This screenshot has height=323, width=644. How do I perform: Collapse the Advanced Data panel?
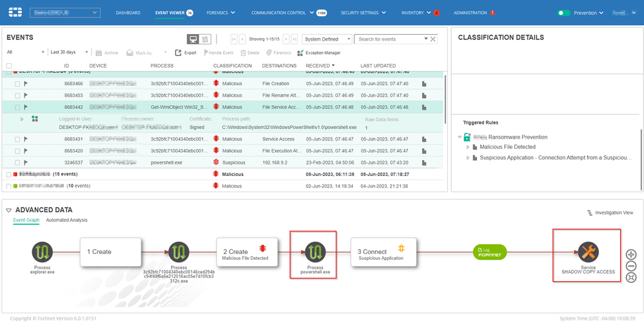tap(8, 210)
